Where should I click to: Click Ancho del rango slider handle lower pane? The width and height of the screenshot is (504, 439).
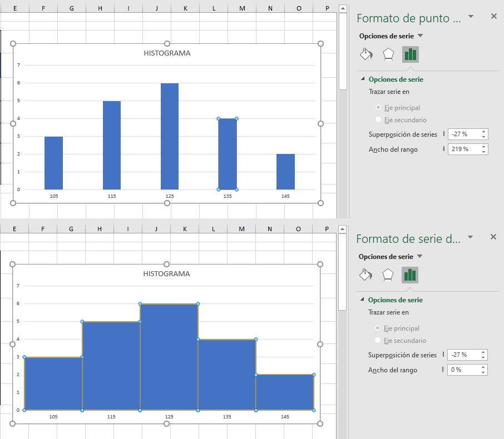pos(443,370)
